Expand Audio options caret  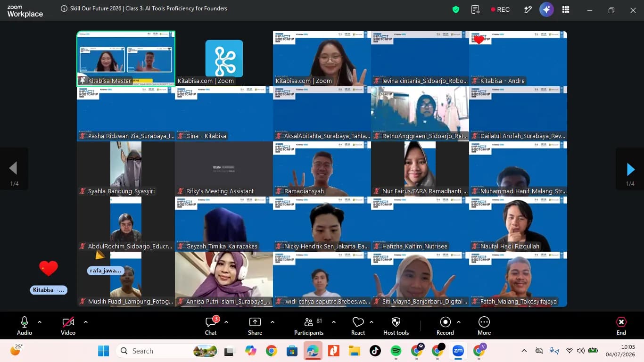pyautogui.click(x=40, y=322)
